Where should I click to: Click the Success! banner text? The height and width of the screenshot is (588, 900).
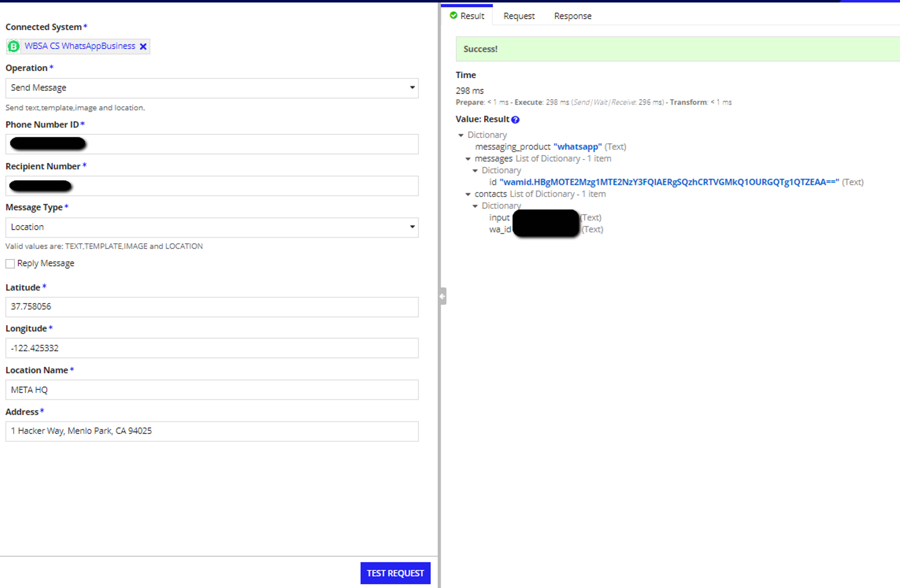(x=480, y=49)
